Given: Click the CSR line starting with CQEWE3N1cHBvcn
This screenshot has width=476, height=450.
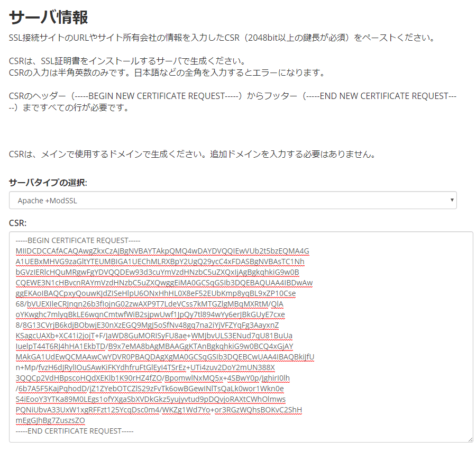Looking at the screenshot, I should click(x=164, y=283).
